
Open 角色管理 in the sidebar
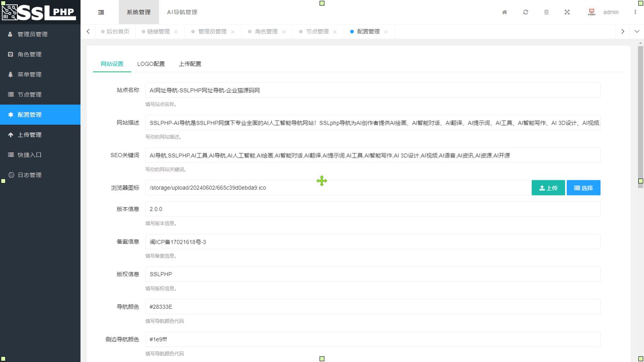[40, 54]
